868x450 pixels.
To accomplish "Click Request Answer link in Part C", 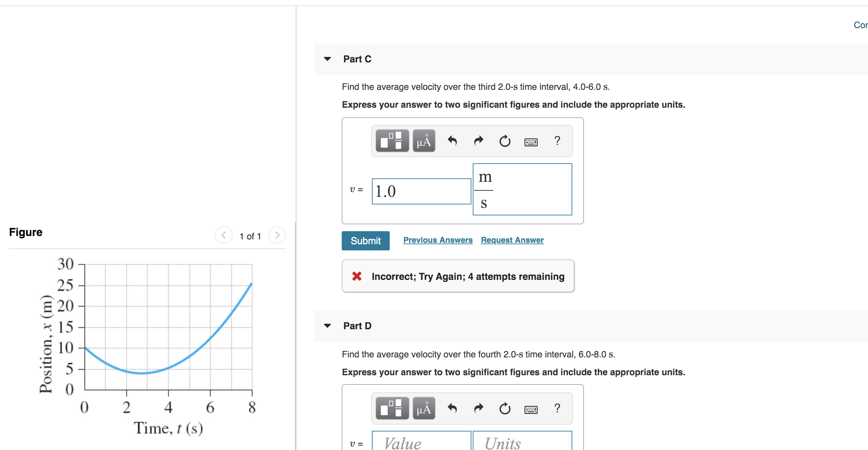I will (x=511, y=240).
